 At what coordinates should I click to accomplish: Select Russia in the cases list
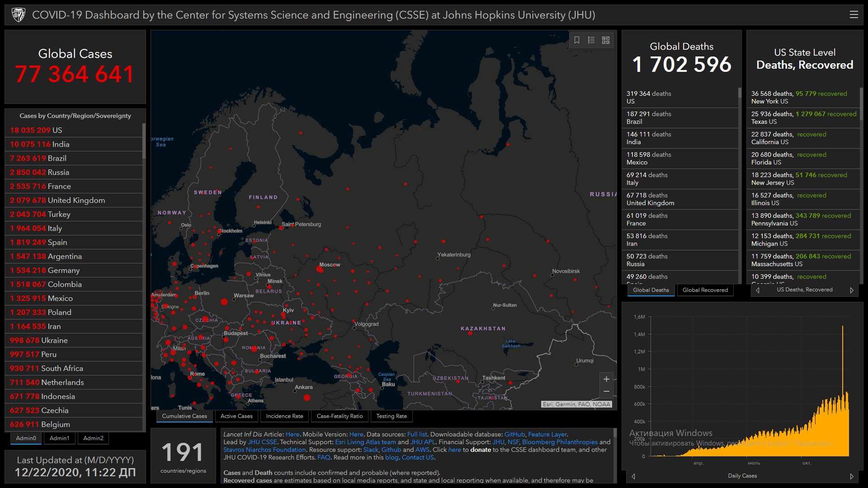click(58, 172)
